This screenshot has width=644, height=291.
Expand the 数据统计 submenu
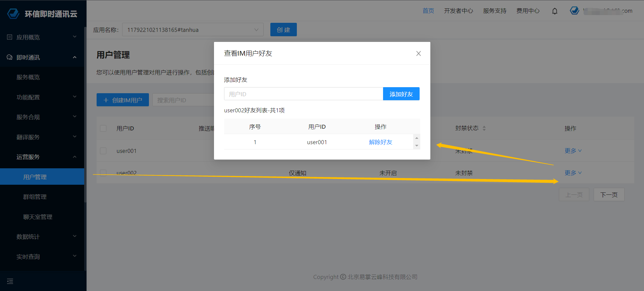click(75, 236)
